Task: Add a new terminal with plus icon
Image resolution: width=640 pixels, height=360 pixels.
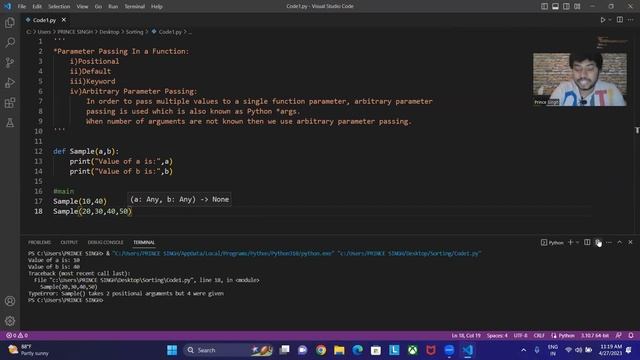Action: click(570, 242)
